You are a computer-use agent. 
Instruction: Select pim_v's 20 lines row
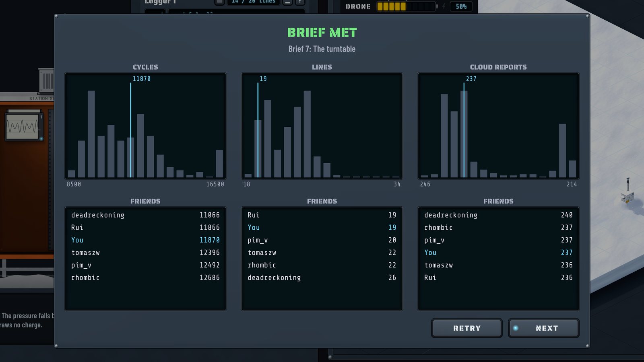pyautogui.click(x=322, y=240)
